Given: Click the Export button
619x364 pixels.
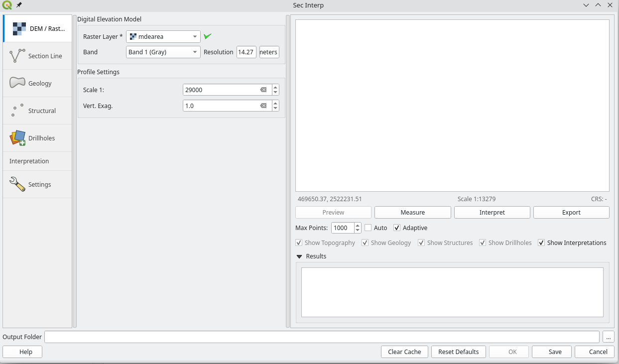Looking at the screenshot, I should point(571,212).
